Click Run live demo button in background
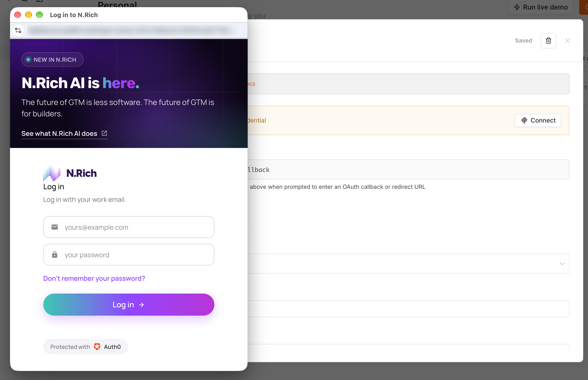 tap(541, 7)
